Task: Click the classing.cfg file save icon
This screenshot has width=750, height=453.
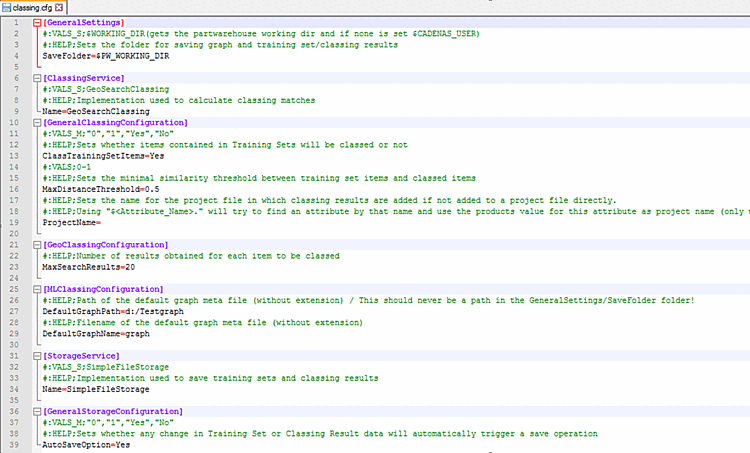Action: pos(6,8)
